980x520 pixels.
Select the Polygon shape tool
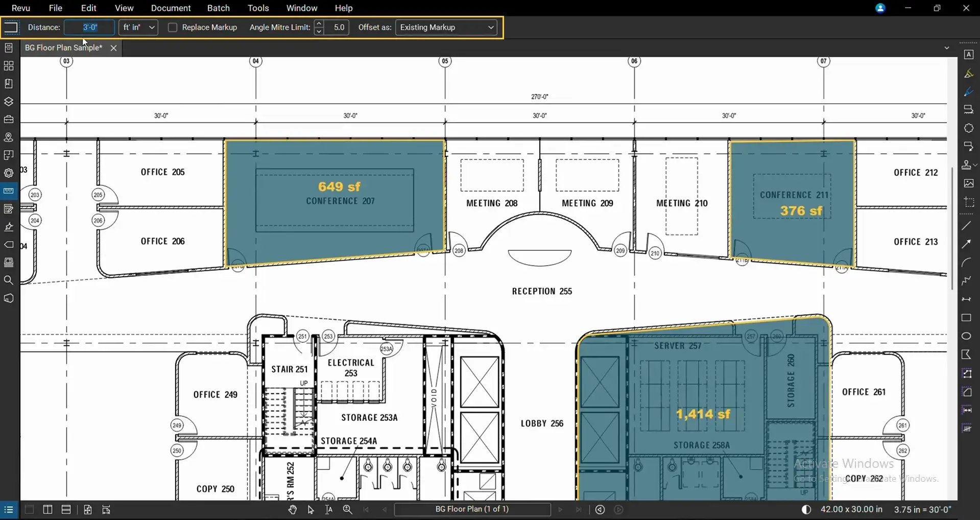(967, 354)
